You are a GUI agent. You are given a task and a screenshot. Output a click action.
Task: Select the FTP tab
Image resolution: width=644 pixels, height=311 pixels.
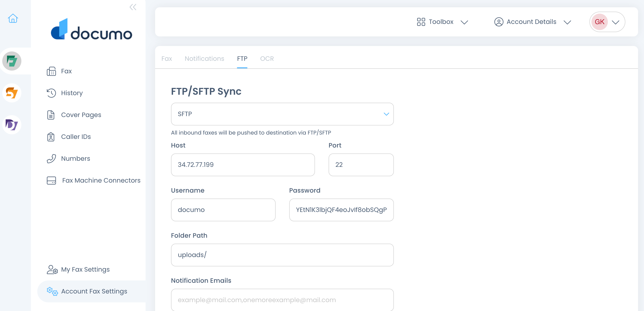tap(242, 59)
